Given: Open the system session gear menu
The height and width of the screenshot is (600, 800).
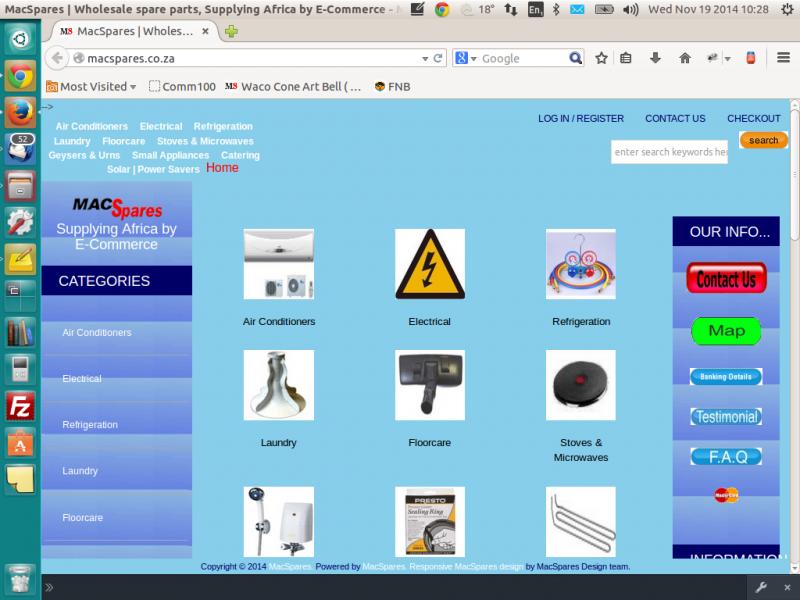Looking at the screenshot, I should (x=787, y=9).
